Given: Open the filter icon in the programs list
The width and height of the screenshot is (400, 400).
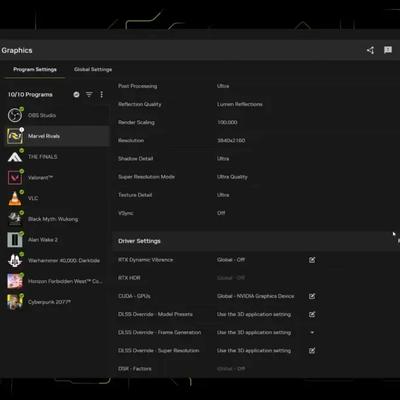Looking at the screenshot, I should 89,95.
